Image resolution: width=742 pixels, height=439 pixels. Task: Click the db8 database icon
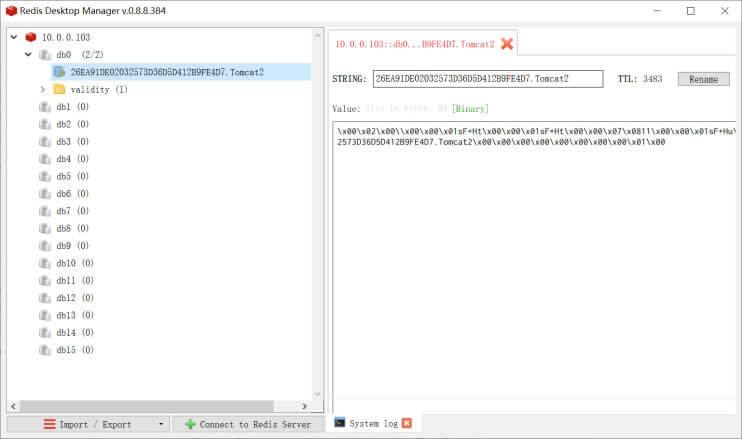pyautogui.click(x=45, y=228)
